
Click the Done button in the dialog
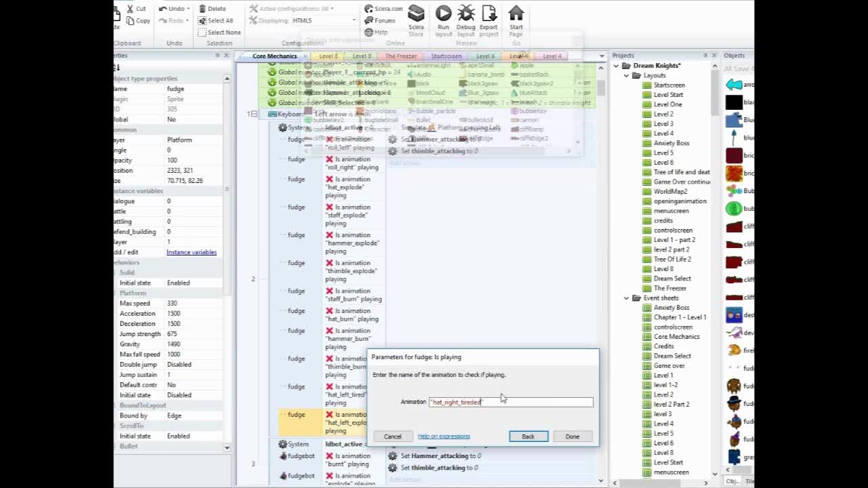click(572, 436)
